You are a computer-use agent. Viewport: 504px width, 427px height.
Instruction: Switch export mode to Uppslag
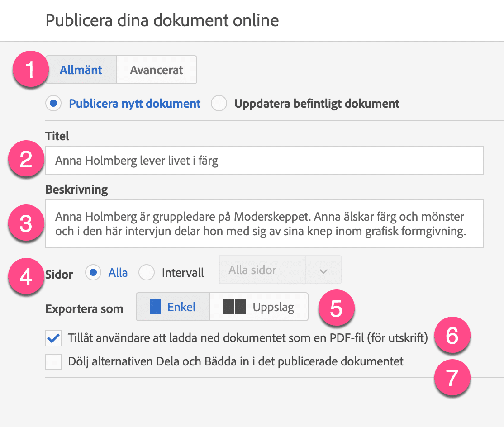pyautogui.click(x=258, y=307)
